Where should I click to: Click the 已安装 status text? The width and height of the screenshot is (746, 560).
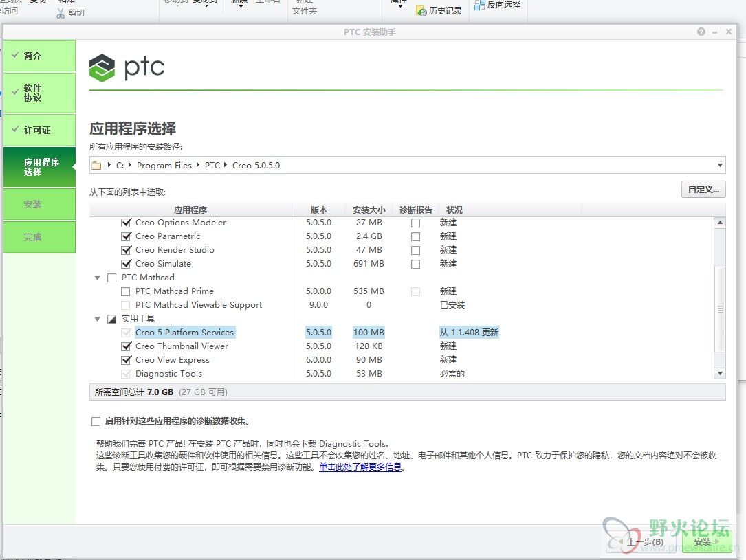click(x=452, y=304)
